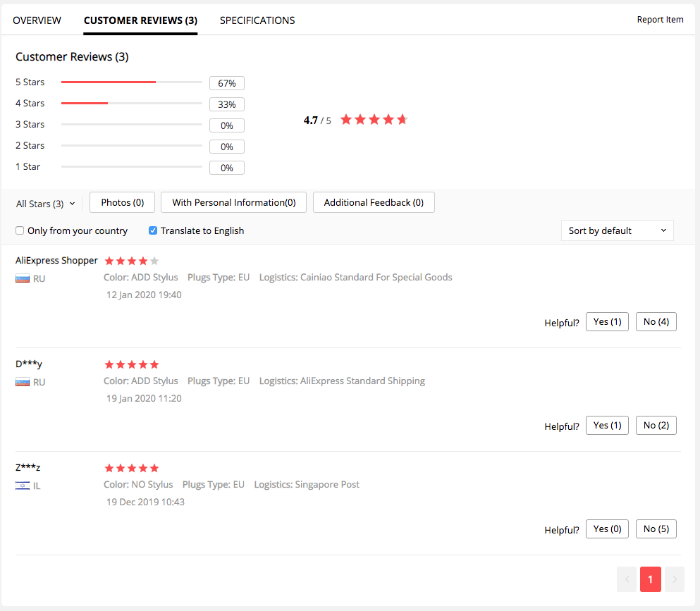The height and width of the screenshot is (611, 700).
Task: Click the 4 Stars rating bar
Action: (132, 103)
